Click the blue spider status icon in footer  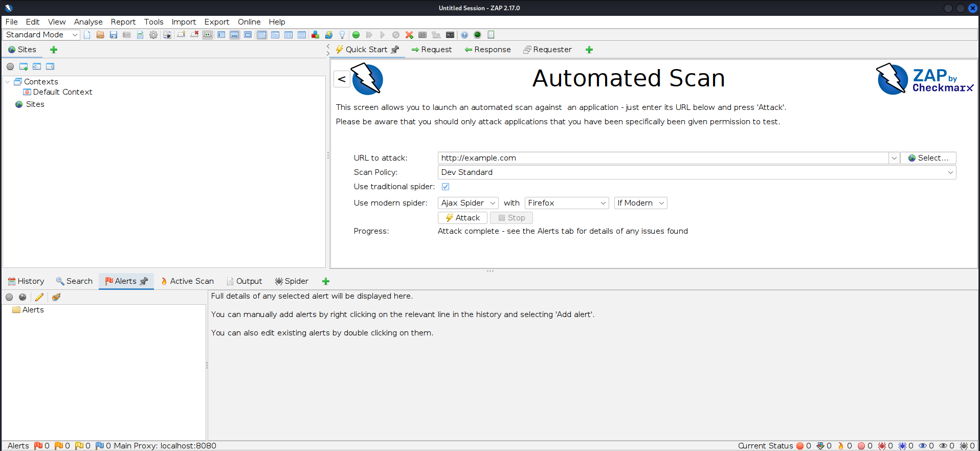click(902, 446)
